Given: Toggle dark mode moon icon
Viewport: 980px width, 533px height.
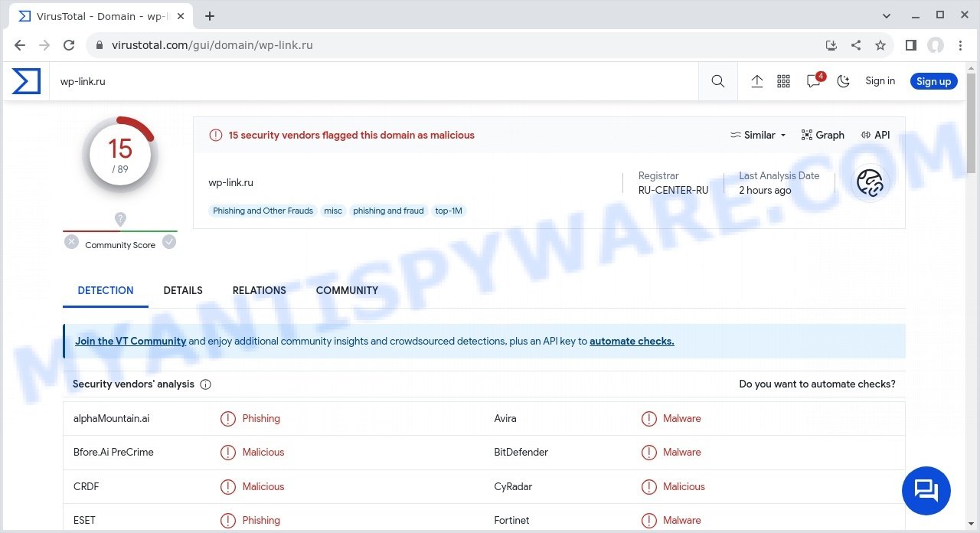Looking at the screenshot, I should (x=844, y=81).
